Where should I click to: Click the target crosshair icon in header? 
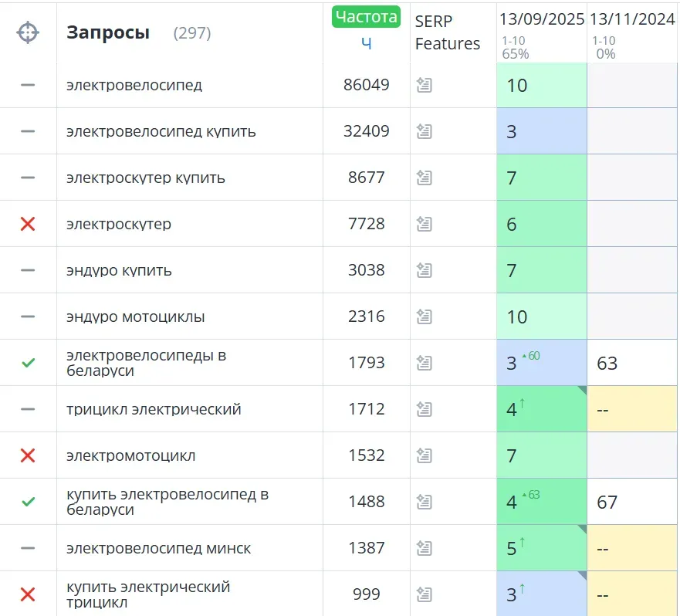(28, 32)
